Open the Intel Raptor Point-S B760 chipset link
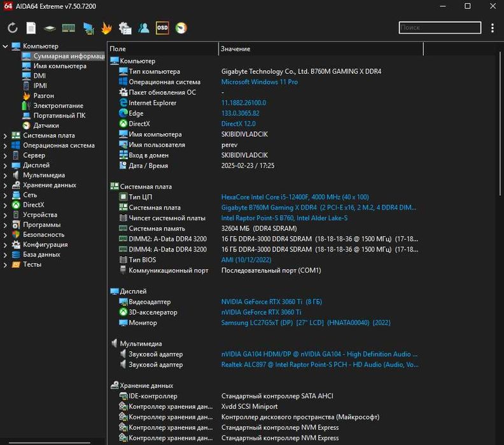504x445 pixels. 284,218
